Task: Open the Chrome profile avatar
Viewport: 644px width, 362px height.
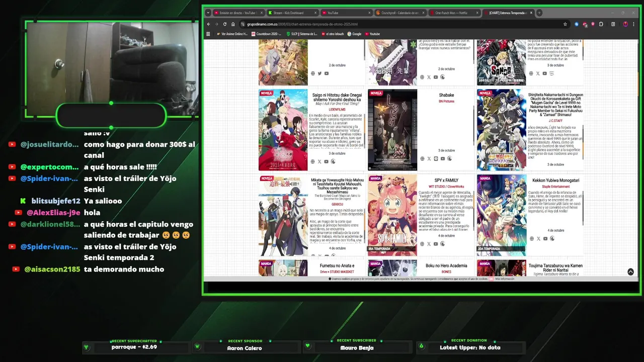Action: click(x=625, y=24)
